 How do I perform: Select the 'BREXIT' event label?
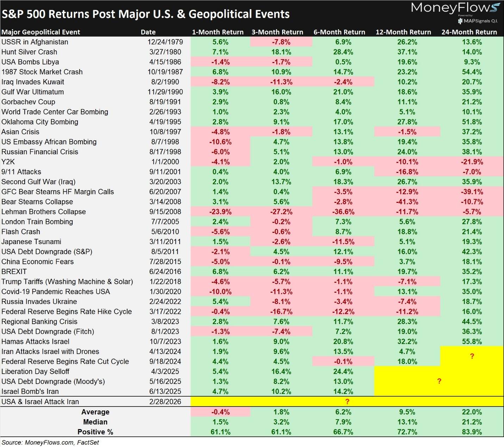tap(14, 272)
